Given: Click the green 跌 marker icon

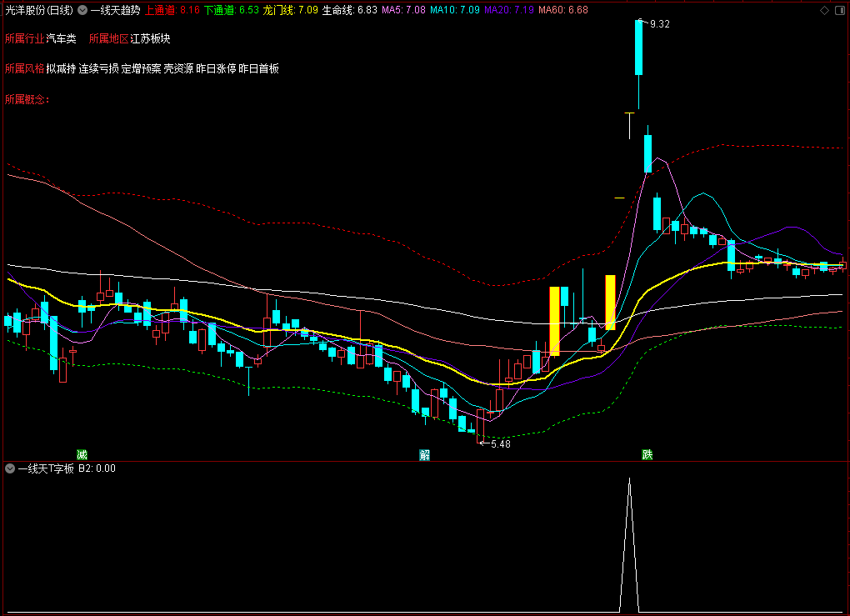Looking at the screenshot, I should coord(647,454).
